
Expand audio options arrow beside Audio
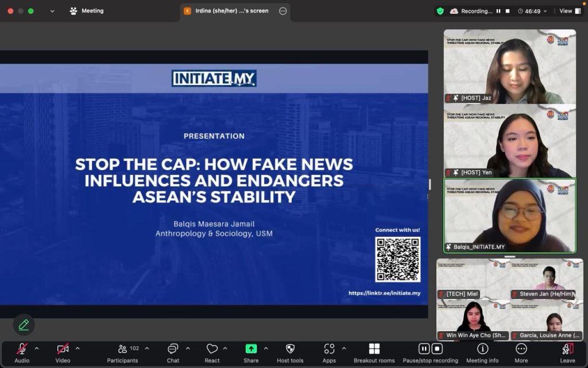click(x=37, y=348)
